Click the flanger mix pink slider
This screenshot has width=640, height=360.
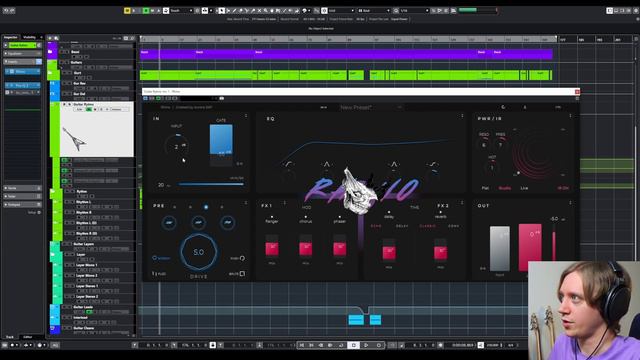(272, 248)
